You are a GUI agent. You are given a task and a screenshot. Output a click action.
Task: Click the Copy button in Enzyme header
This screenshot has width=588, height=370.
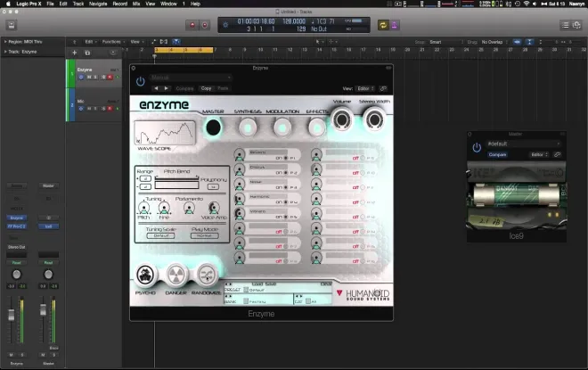207,88
